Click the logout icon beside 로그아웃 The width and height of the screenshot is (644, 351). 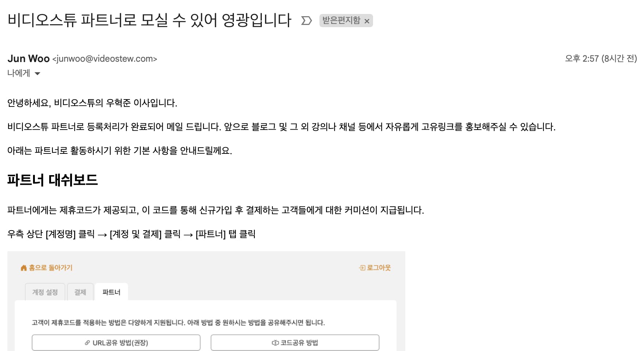click(362, 268)
